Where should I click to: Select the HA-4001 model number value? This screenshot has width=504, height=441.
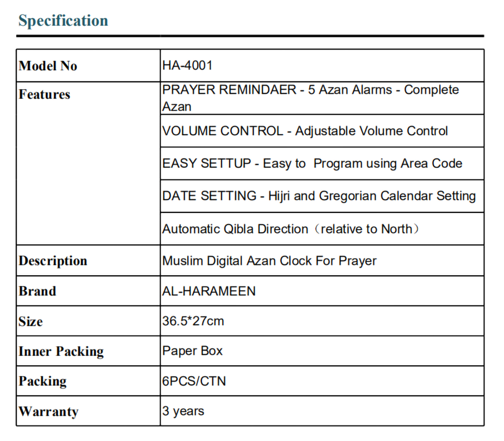coord(187,65)
